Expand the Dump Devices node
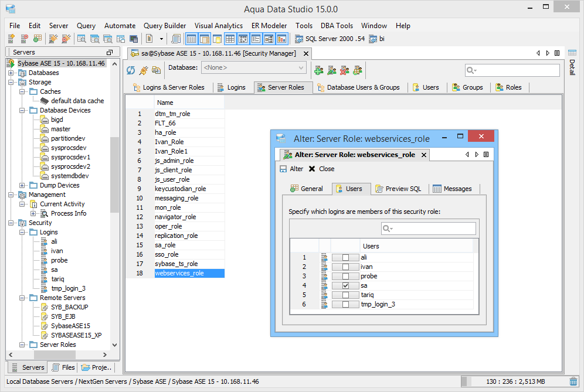Image resolution: width=584 pixels, height=392 pixels. [22, 185]
